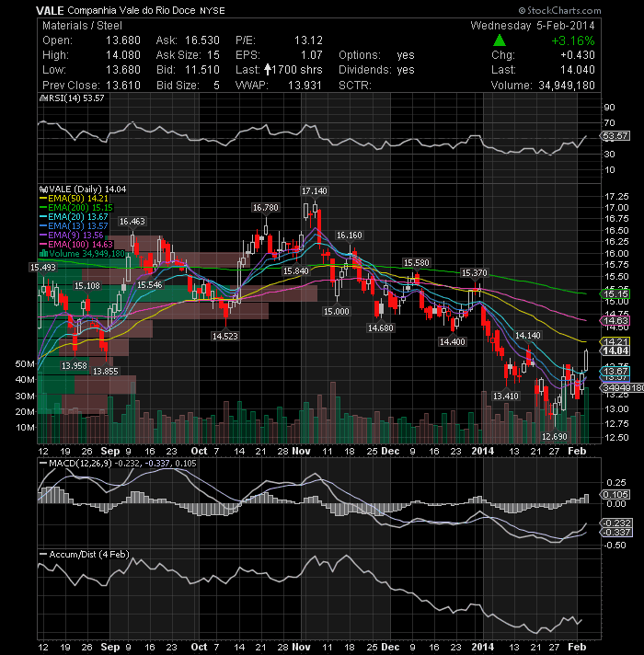Click the Ask value 16.530
Image resolution: width=644 pixels, height=655 pixels.
pyautogui.click(x=202, y=40)
